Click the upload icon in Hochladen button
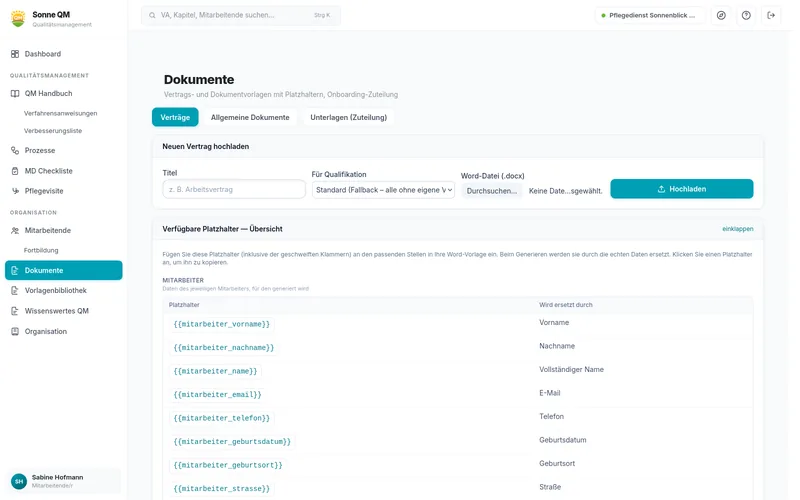 [x=661, y=189]
